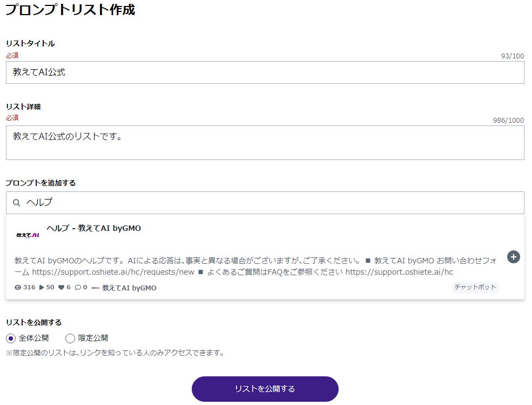Viewport: 532px width, 405px height.
Task: Click the リストタイトル field label
Action: click(30, 43)
